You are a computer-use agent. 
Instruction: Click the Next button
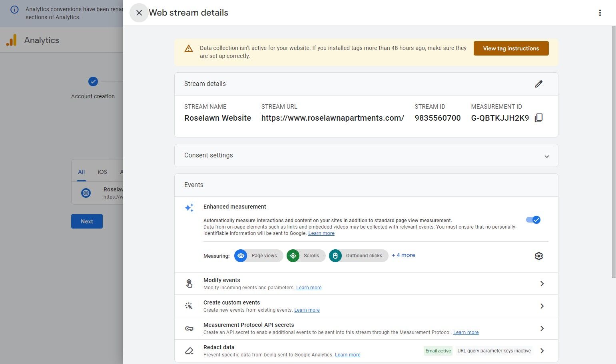(x=87, y=221)
